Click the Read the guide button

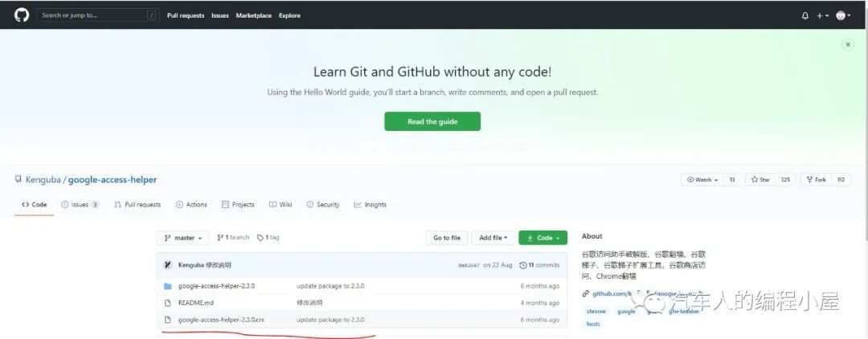tap(432, 121)
